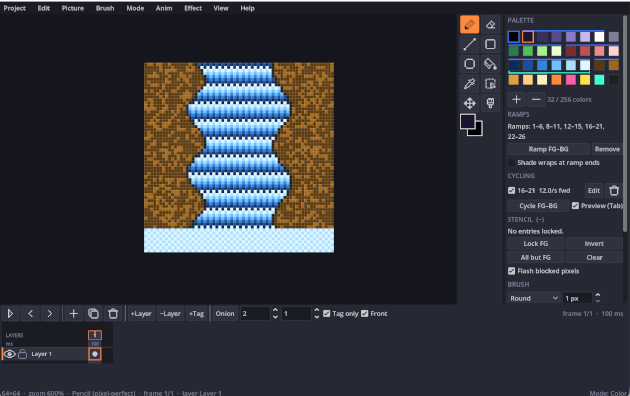Delete the current frame with trash icon
Viewport: 630px width, 396px height.
pyautogui.click(x=113, y=314)
